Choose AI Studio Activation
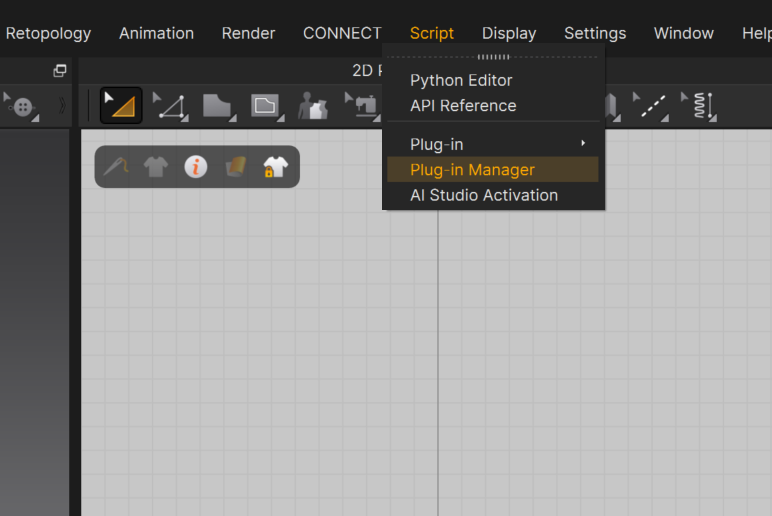 point(493,195)
